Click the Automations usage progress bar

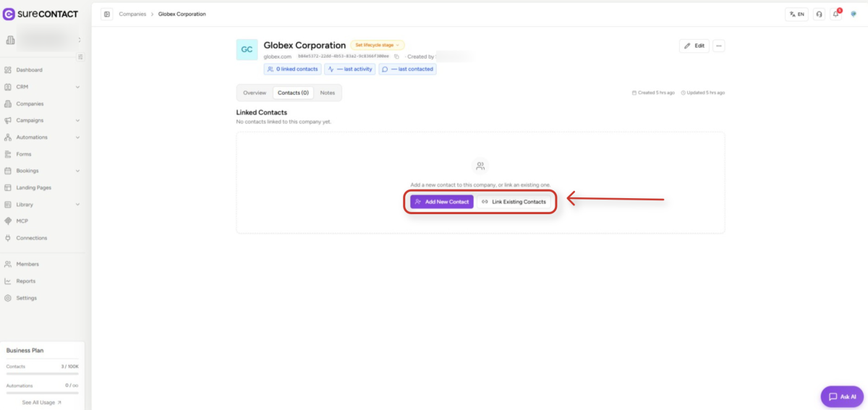click(x=42, y=393)
